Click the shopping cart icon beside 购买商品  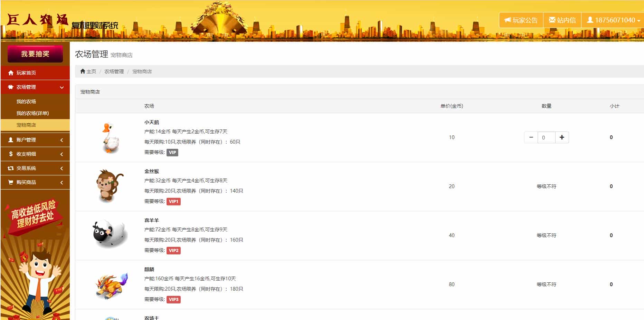pyautogui.click(x=11, y=182)
